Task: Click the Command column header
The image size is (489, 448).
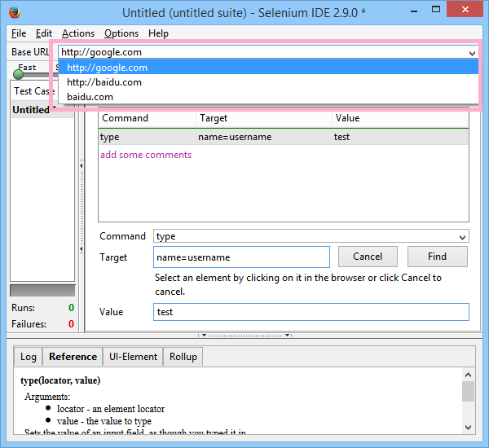Action: (x=148, y=118)
